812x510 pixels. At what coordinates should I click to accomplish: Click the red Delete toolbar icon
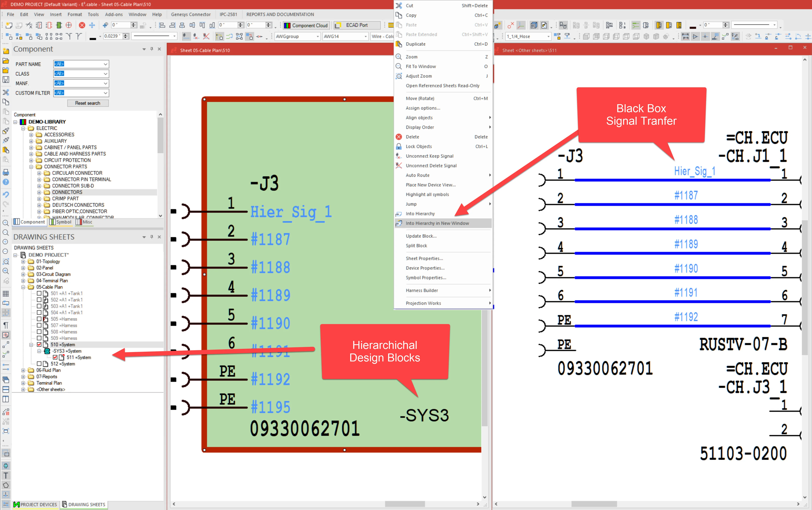[x=82, y=25]
